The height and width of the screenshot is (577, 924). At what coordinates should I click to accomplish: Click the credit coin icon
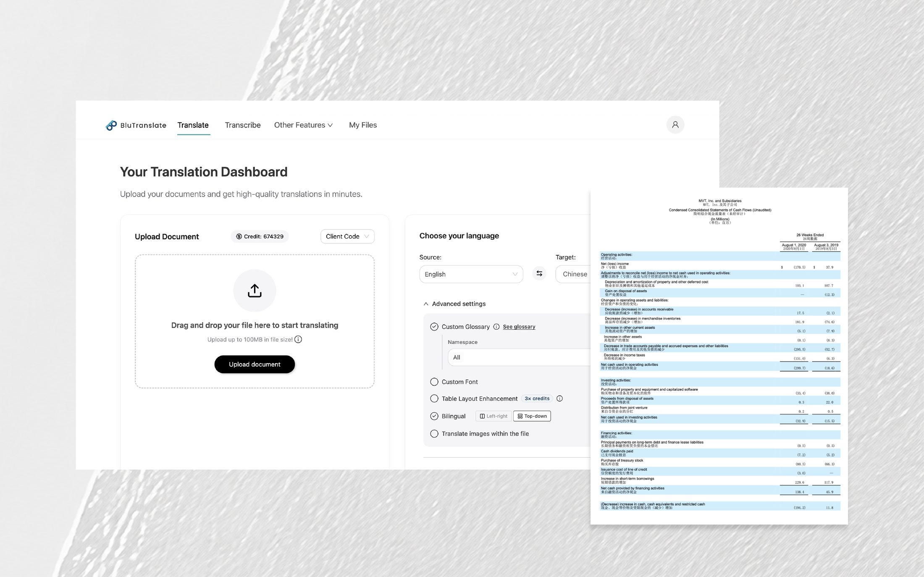(x=239, y=236)
